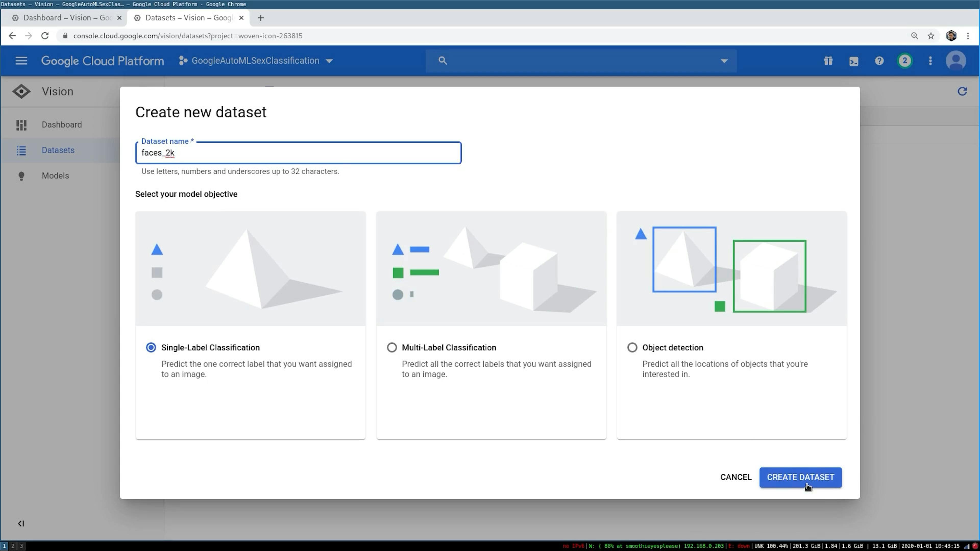Click the Datasets list icon

click(x=21, y=150)
